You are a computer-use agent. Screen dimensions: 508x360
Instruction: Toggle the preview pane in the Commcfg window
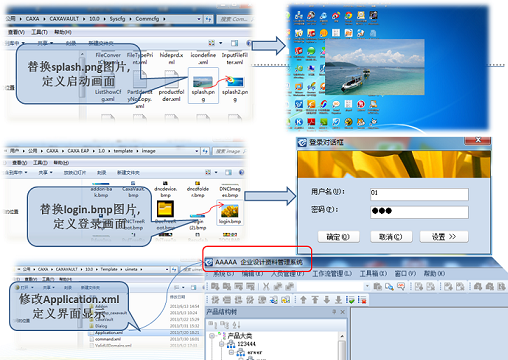235,43
